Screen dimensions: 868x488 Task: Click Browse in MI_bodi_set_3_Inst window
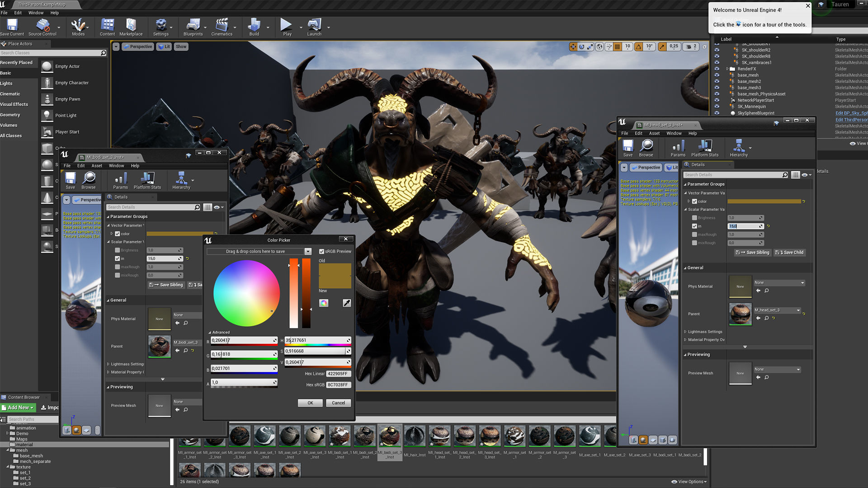[x=89, y=181]
